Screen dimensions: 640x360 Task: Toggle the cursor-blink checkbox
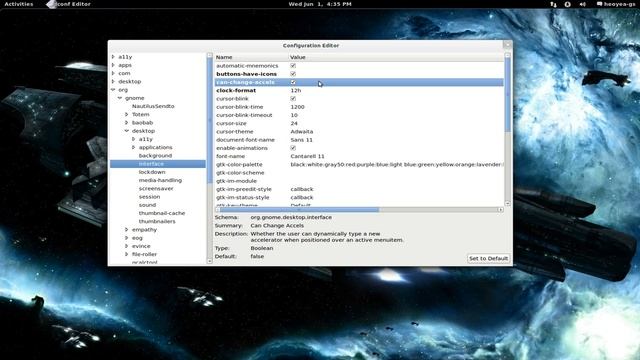tap(293, 98)
